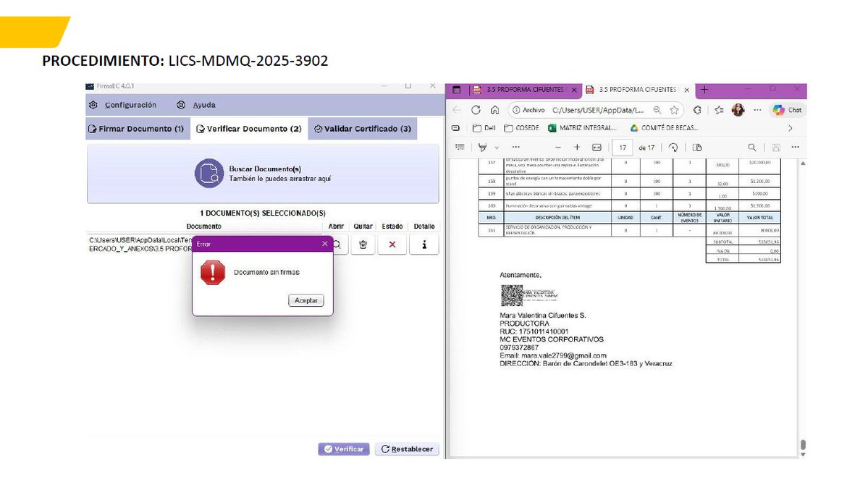
Task: Click the Verificar button
Action: [344, 449]
